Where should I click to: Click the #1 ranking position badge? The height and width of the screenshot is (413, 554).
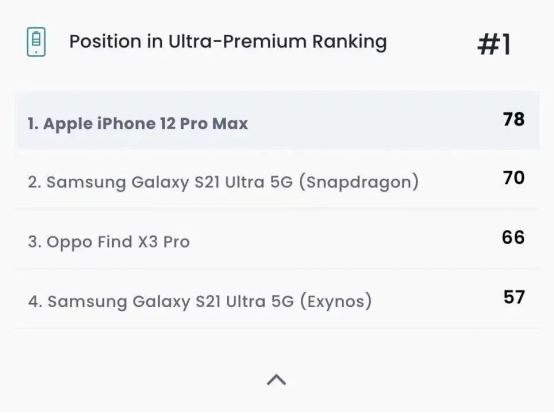pyautogui.click(x=494, y=45)
